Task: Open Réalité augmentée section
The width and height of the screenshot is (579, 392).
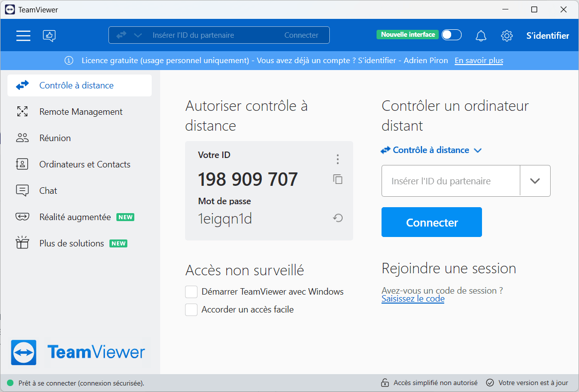Action: coord(80,217)
